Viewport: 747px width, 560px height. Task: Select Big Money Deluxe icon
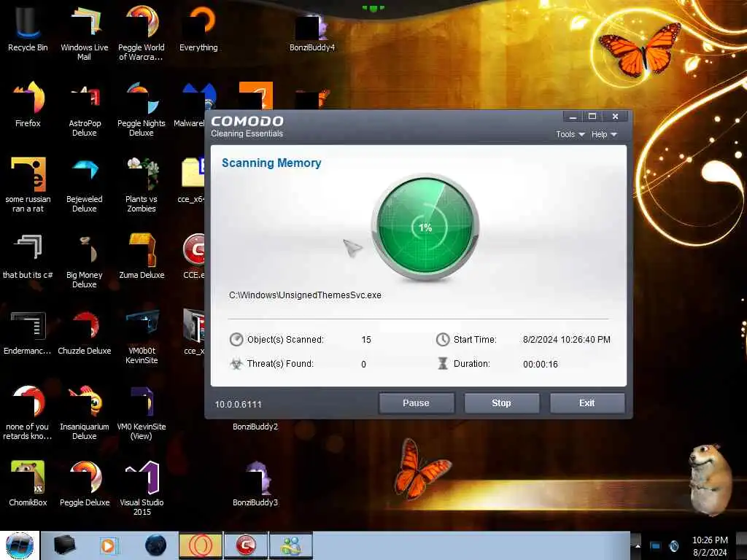85,261
